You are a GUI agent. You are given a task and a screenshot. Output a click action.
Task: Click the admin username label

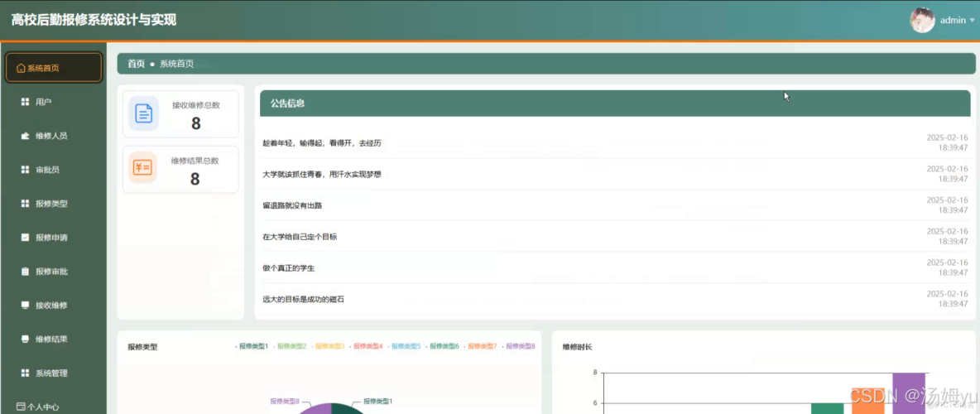tap(954, 21)
